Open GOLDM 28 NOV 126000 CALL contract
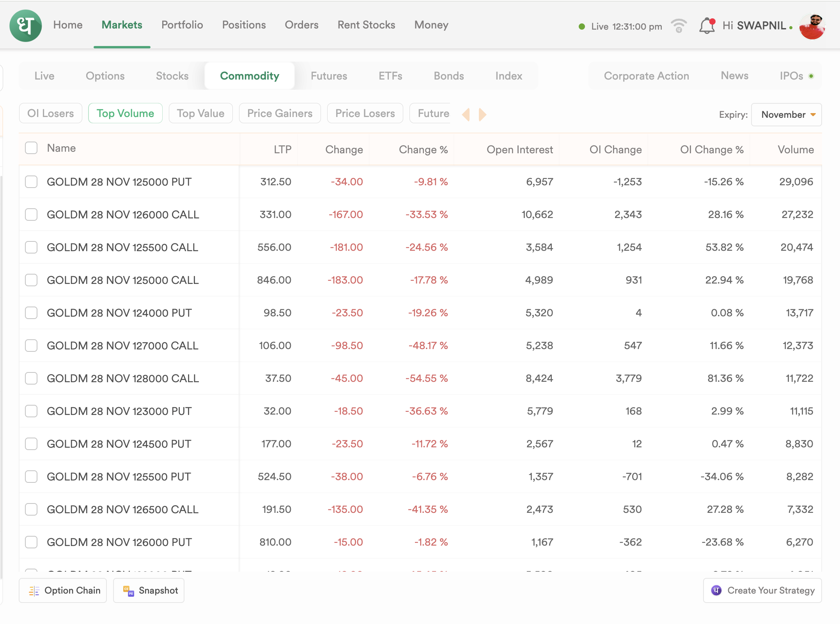The image size is (840, 624). click(x=123, y=214)
